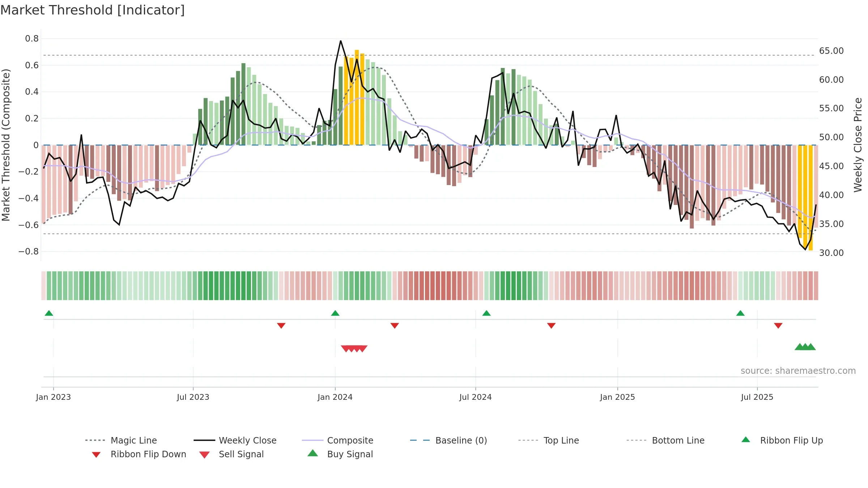The height and width of the screenshot is (488, 868).
Task: Click the red flip-down triangle after Jul 2025
Action: click(778, 326)
